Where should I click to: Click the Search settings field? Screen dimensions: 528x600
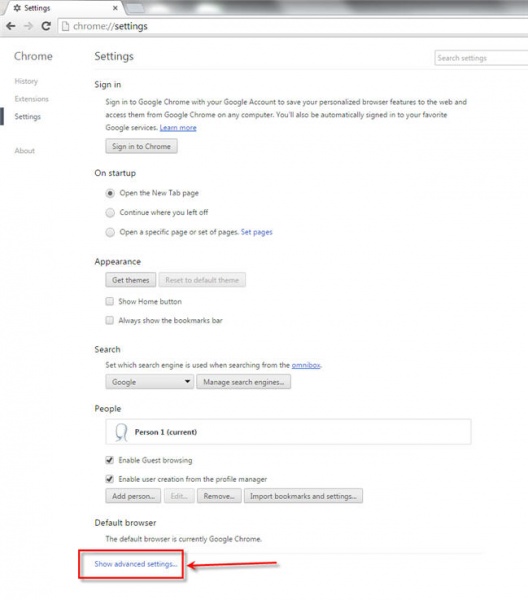pos(481,58)
